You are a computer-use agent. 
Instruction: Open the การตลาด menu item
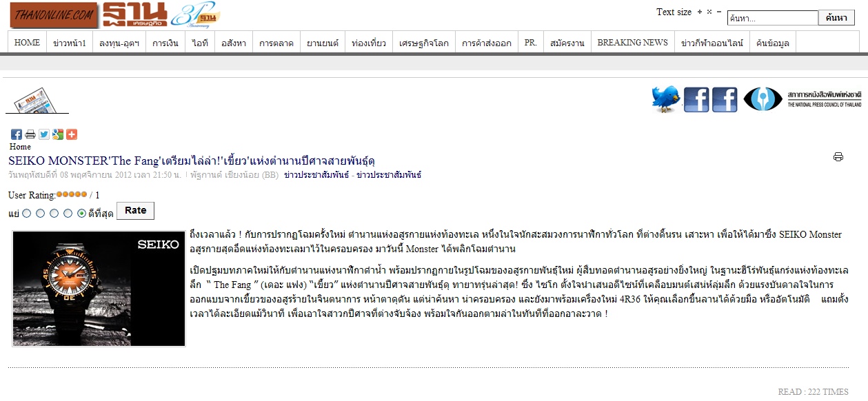276,42
